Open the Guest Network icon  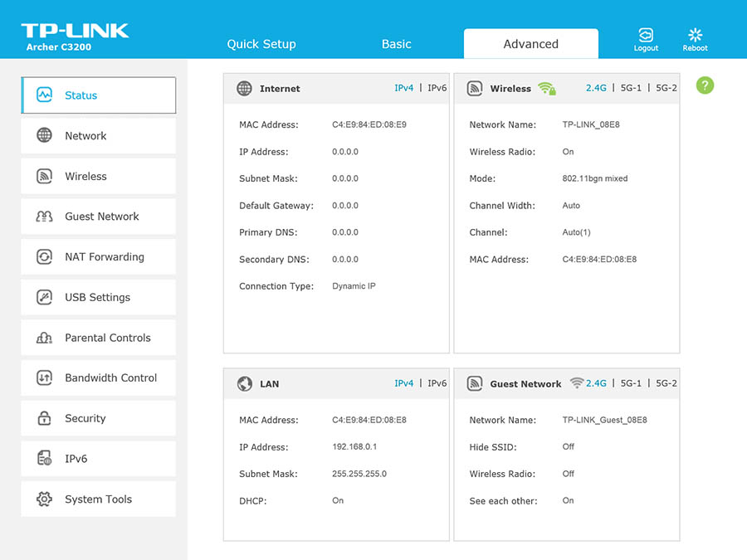pos(43,217)
